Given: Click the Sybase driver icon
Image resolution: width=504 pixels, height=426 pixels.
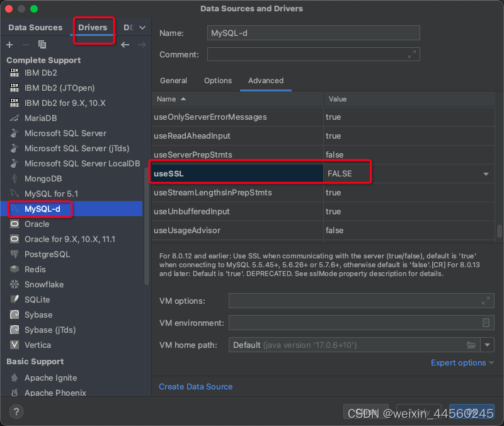Looking at the screenshot, I should coord(14,314).
